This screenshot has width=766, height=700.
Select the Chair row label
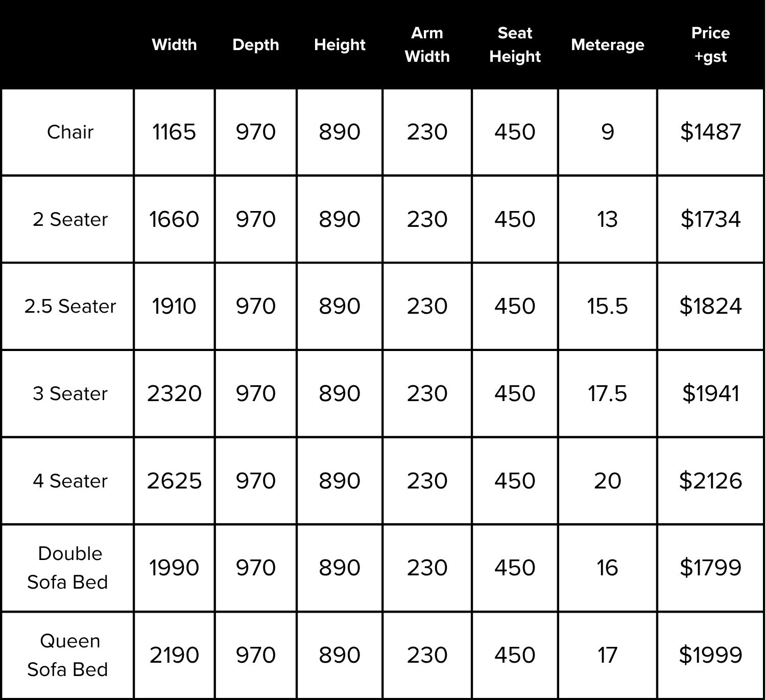70,132
